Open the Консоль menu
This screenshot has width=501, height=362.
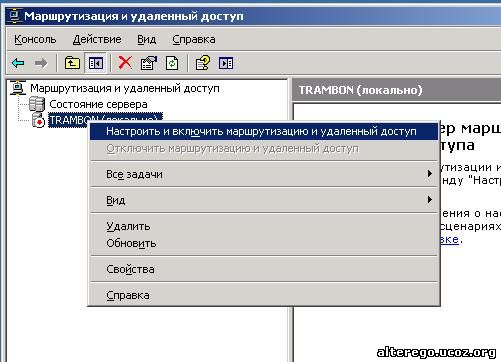point(35,39)
